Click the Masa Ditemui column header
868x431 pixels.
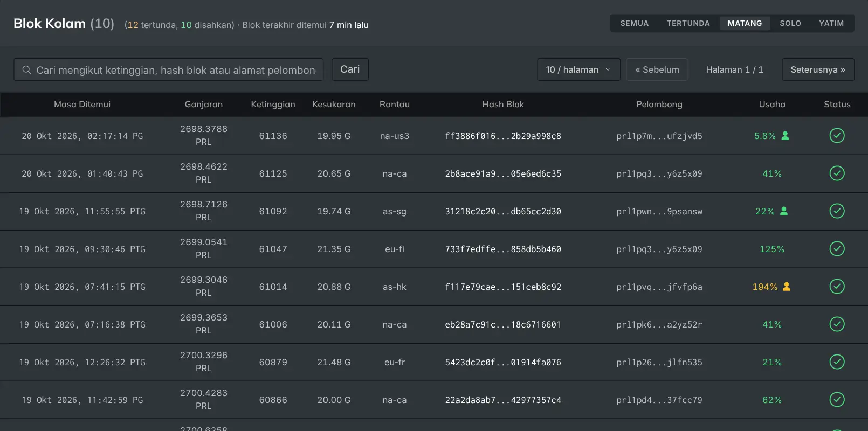coord(82,104)
